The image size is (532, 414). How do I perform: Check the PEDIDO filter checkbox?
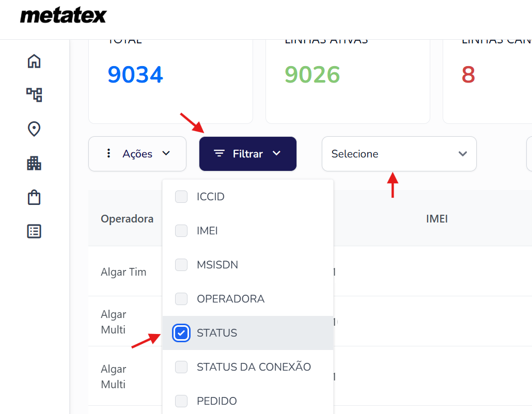181,401
